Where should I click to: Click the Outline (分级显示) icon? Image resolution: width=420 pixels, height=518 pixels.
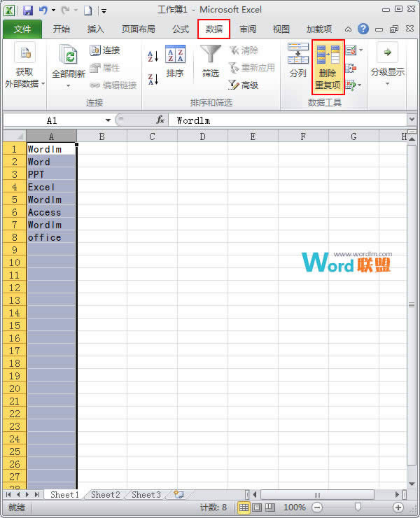pyautogui.click(x=387, y=53)
